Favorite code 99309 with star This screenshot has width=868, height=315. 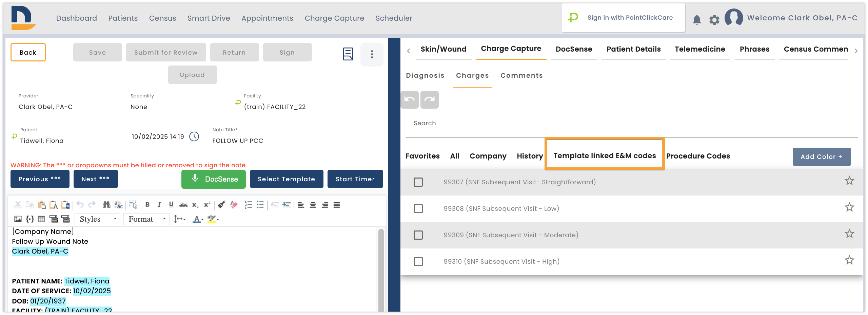point(849,234)
